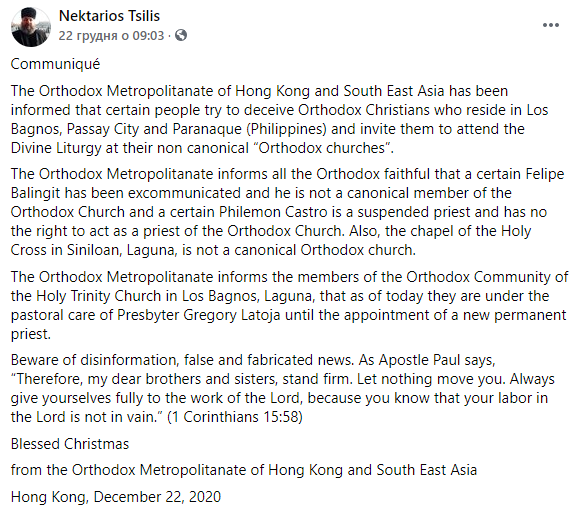
Task: Open the Nektarios Tsilis author name link
Action: pos(109,16)
